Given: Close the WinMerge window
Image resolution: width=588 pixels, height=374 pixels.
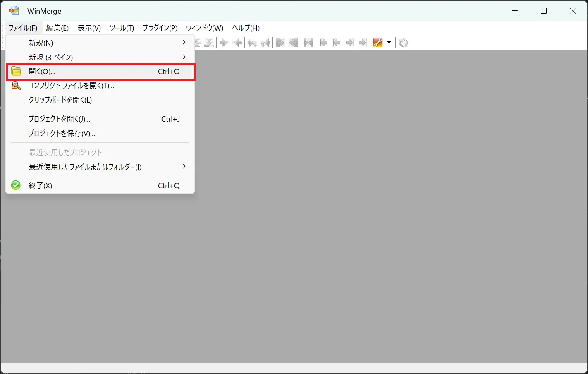Looking at the screenshot, I should coord(573,11).
